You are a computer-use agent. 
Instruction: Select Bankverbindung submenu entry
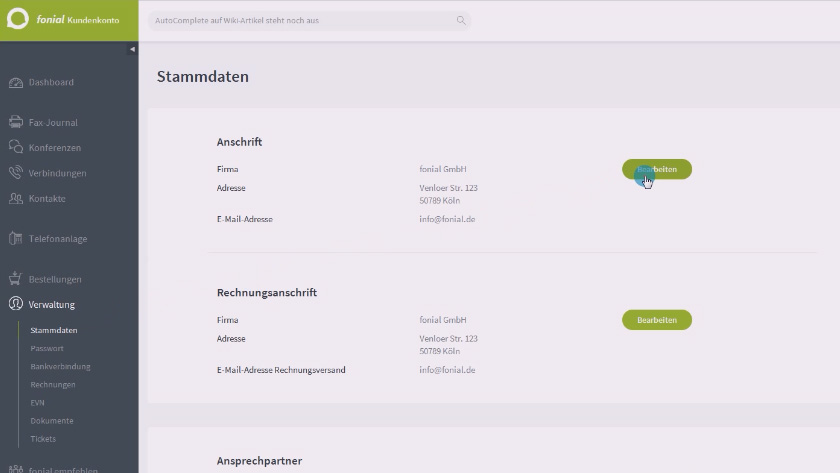[60, 367]
